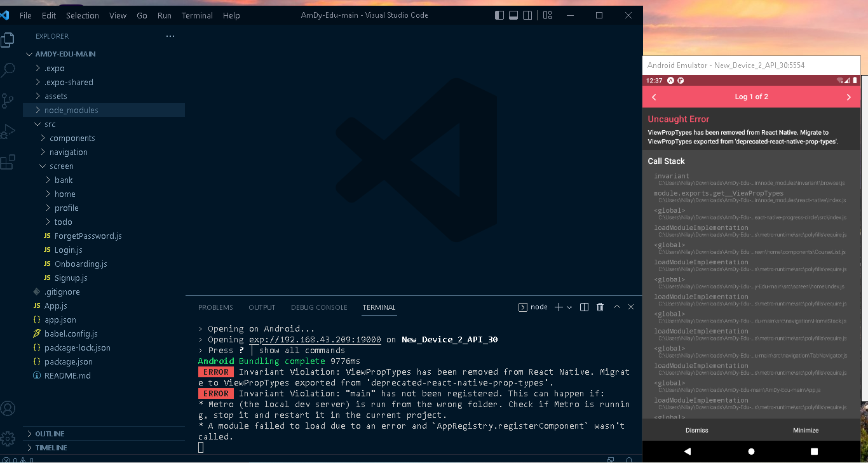
Task: Expand the .expo folder
Action: 104,68
